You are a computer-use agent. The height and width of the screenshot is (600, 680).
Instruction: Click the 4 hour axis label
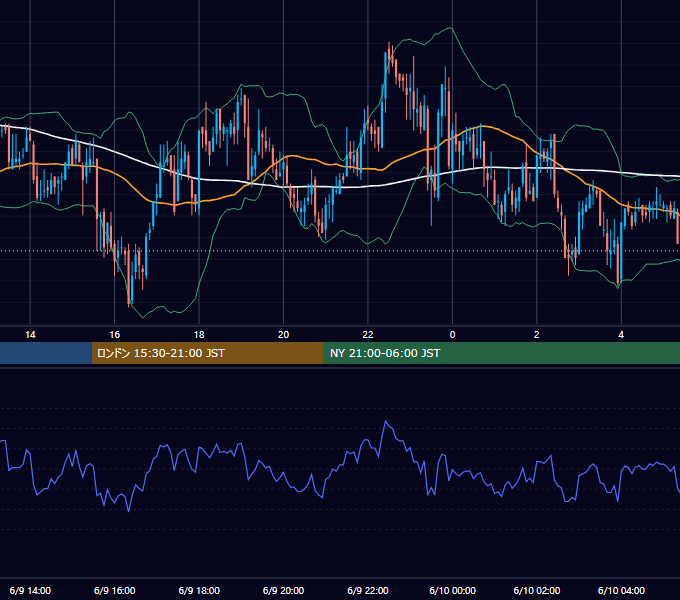[621, 335]
